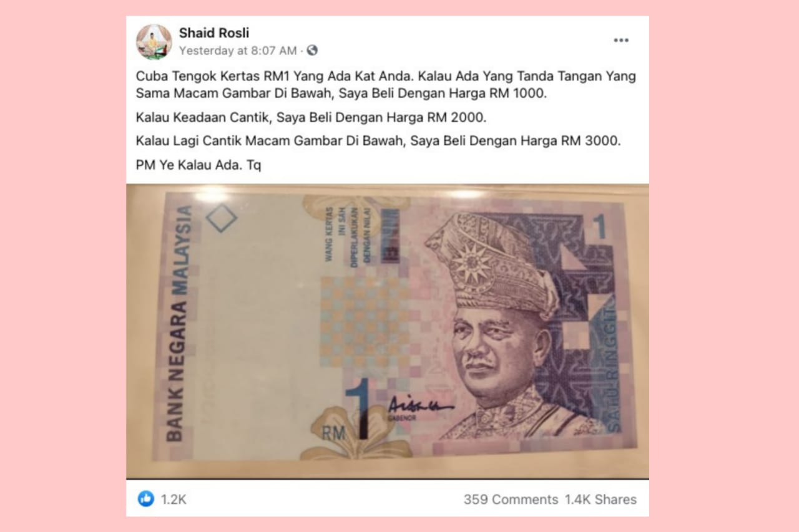
Task: Open Shaid Rosli's round profile picture
Action: coord(154,42)
